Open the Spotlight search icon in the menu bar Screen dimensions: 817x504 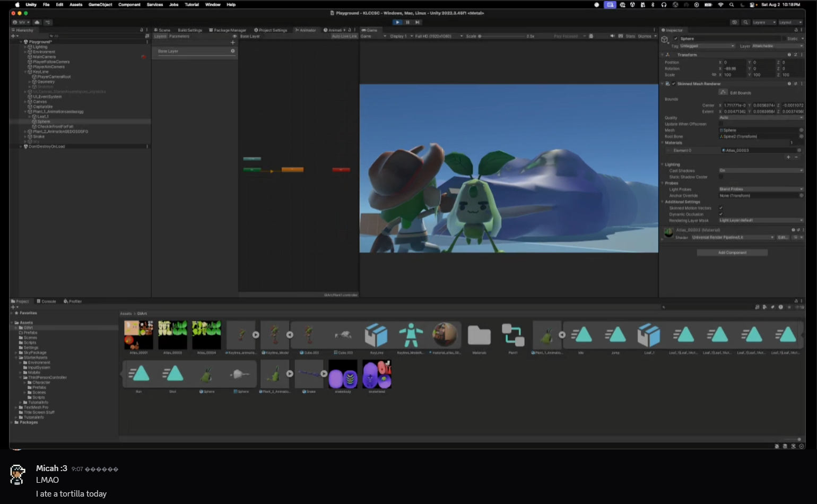(x=732, y=5)
